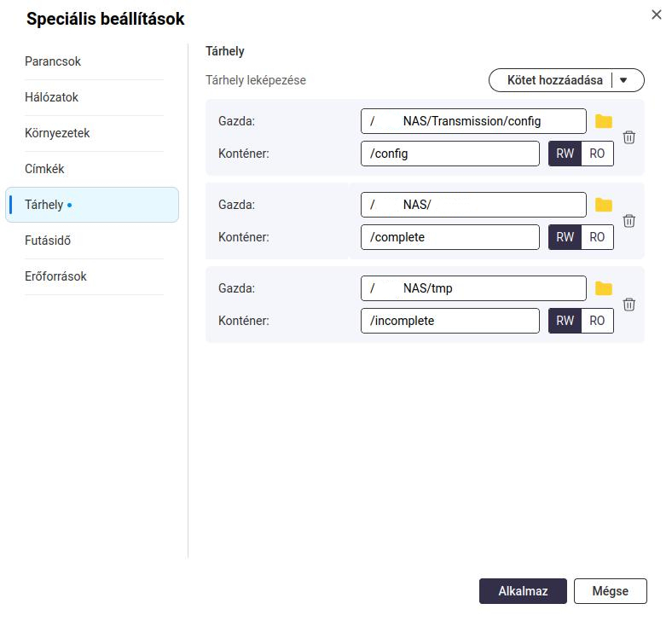Cancel with the Mégse button

click(x=611, y=591)
